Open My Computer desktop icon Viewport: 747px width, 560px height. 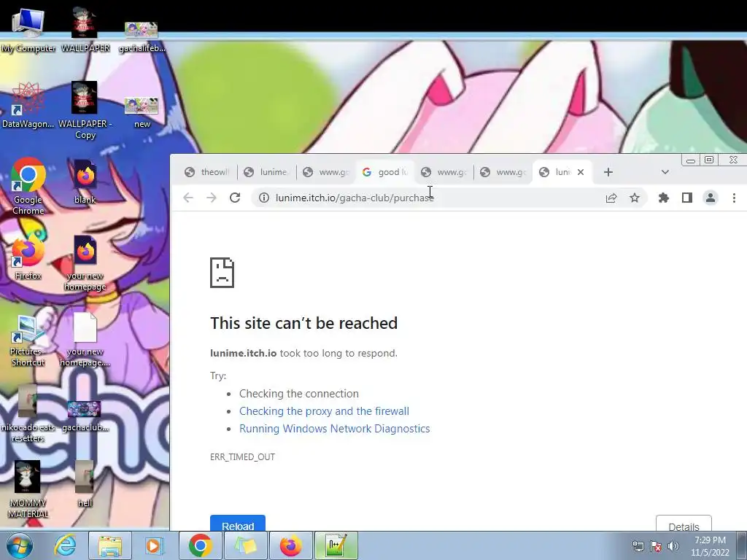pos(28,29)
